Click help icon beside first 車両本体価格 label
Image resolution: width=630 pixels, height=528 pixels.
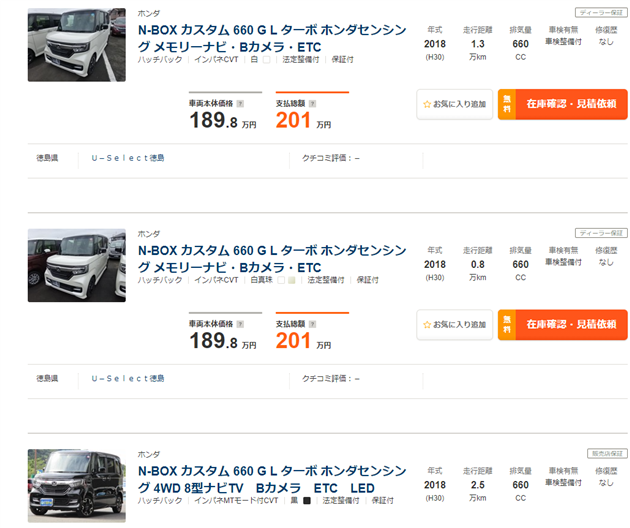(x=240, y=102)
